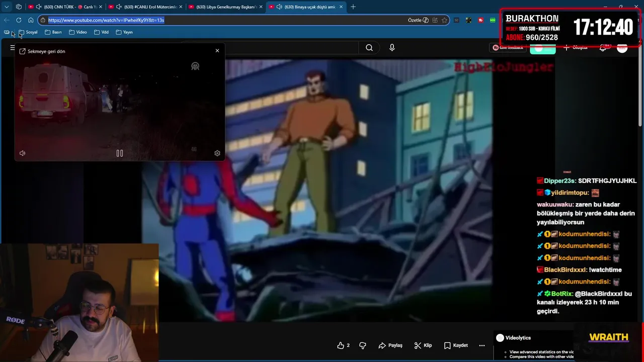
Task: Click the wakuuwaku chat username
Action: pyautogui.click(x=555, y=205)
